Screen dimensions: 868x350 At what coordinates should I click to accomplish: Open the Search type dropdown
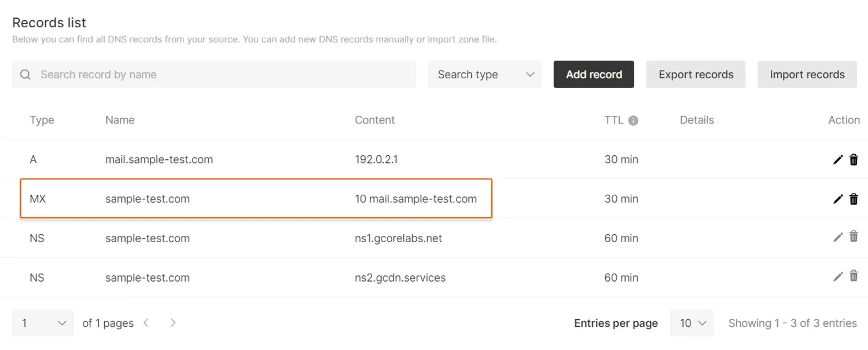(484, 74)
